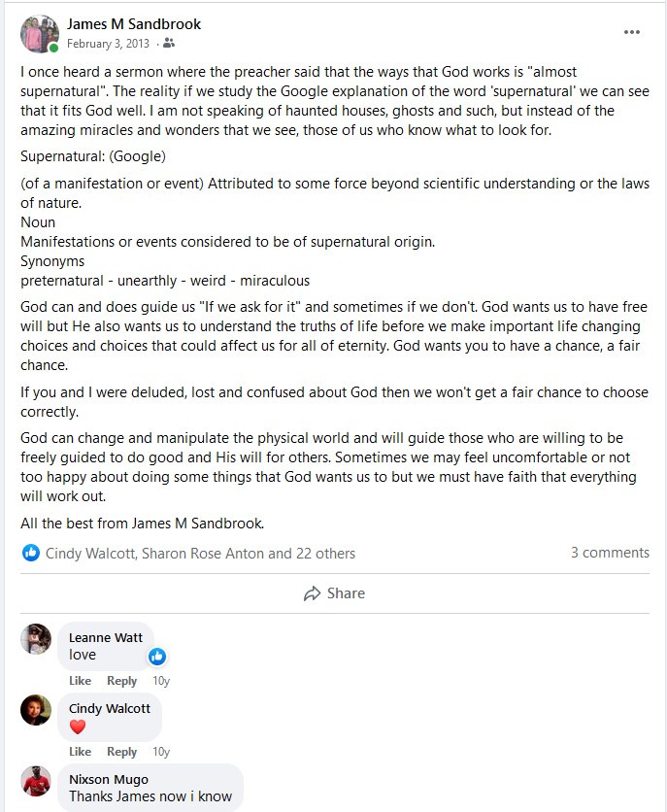Image resolution: width=667 pixels, height=812 pixels.
Task: Click the red heart in Cindy's comment
Action: coord(78,727)
